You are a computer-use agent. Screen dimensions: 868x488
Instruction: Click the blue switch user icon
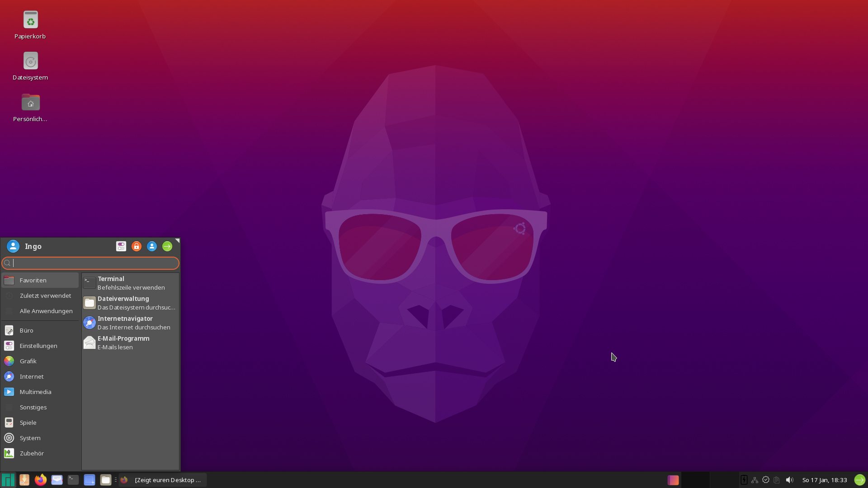point(152,246)
